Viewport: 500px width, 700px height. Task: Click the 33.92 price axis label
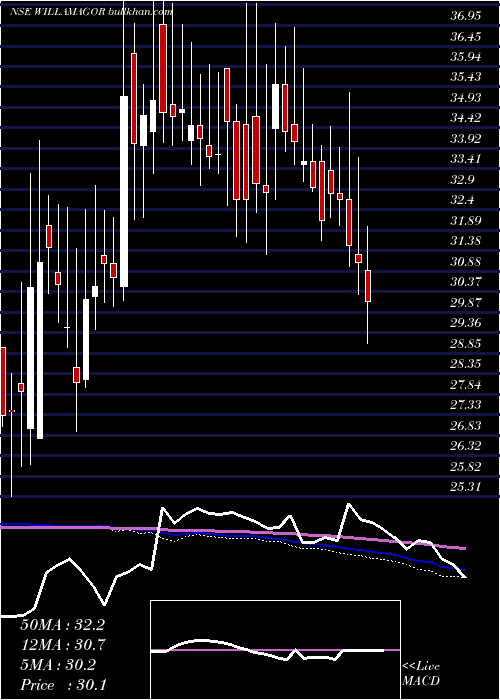(x=466, y=138)
